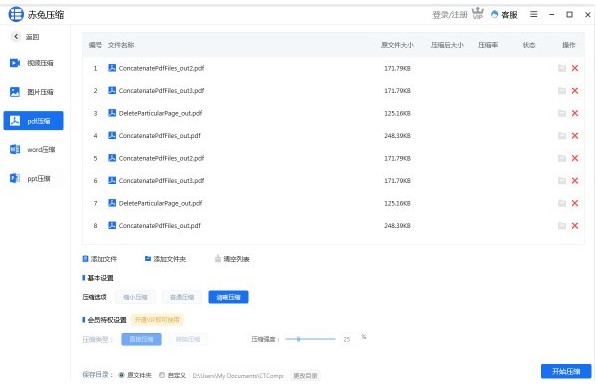Open 图片压缩 image compression section
This screenshot has width=596, height=390.
tap(32, 92)
